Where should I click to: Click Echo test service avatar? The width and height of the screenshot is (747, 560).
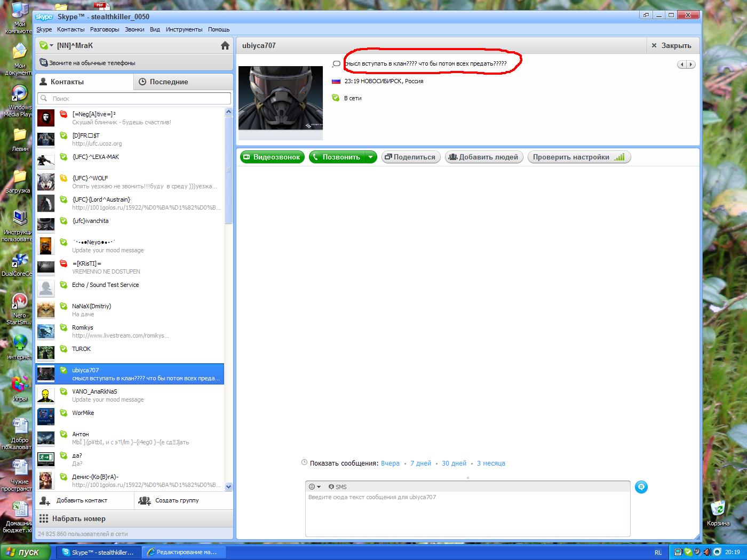46,289
